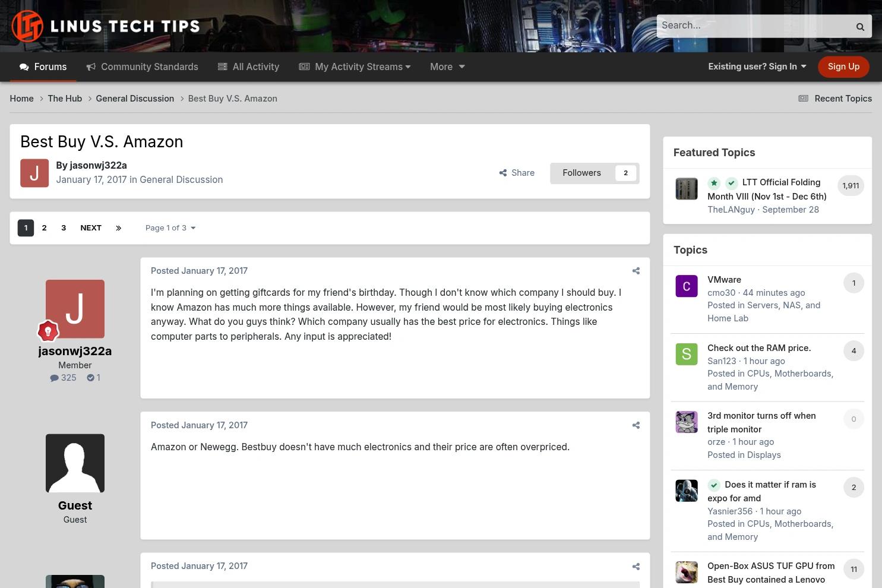Open Community Standards tab

[x=142, y=67]
